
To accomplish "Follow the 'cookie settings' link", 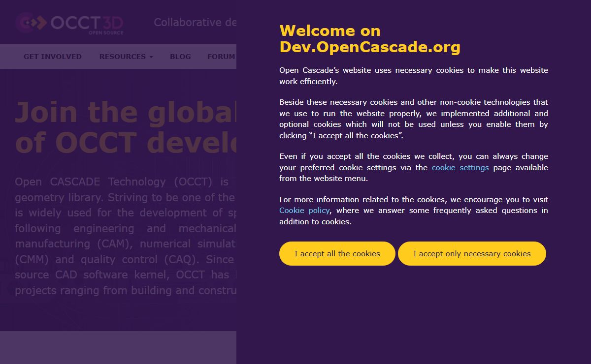I will (x=460, y=168).
